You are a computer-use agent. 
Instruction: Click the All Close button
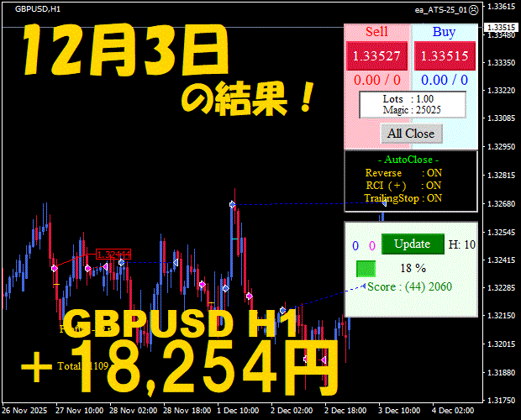(x=412, y=134)
